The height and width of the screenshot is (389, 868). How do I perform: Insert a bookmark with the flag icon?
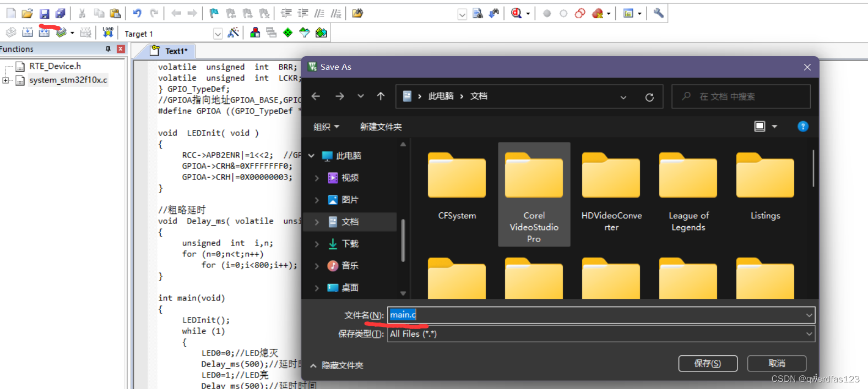click(214, 13)
